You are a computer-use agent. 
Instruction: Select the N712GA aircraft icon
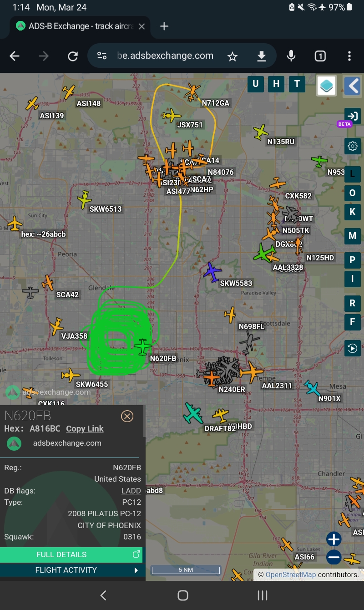193,91
